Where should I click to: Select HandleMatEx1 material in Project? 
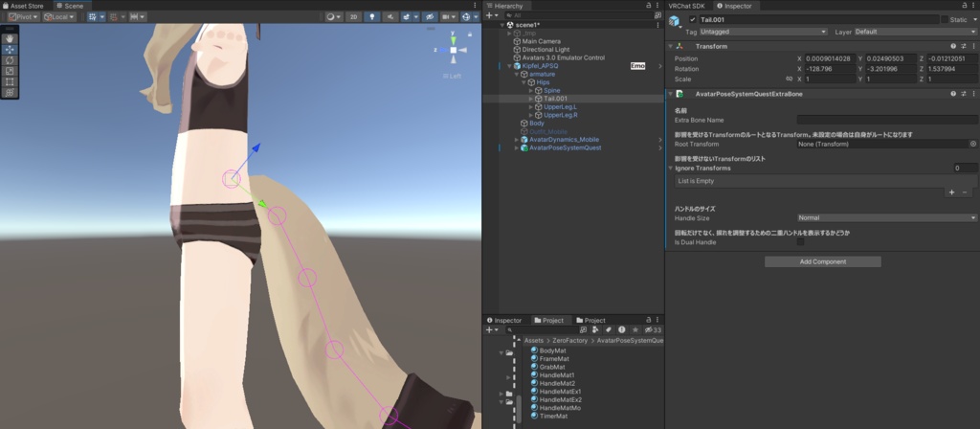click(560, 392)
